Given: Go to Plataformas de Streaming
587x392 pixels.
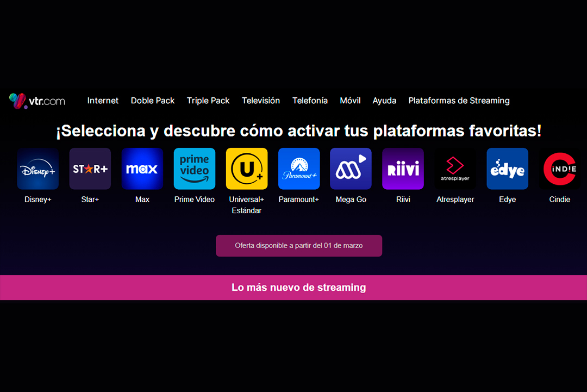Looking at the screenshot, I should 459,101.
